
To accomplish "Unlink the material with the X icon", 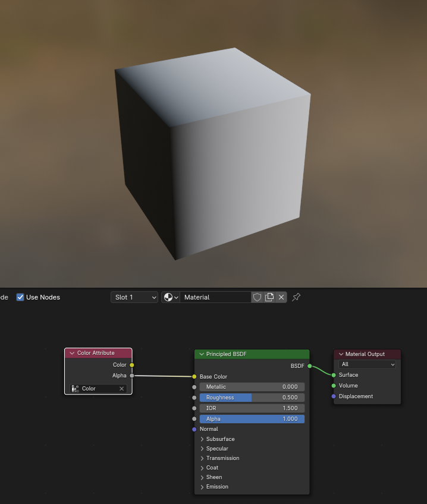I will point(281,297).
